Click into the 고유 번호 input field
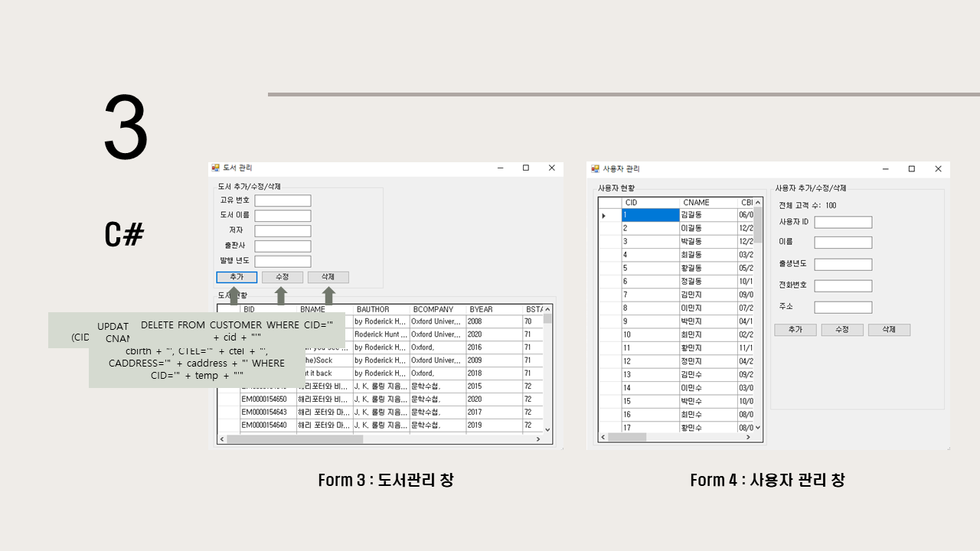The height and width of the screenshot is (551, 980). coord(283,201)
